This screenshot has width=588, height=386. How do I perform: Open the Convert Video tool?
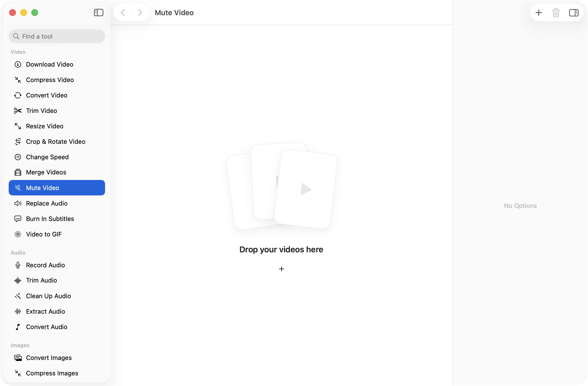[57, 95]
